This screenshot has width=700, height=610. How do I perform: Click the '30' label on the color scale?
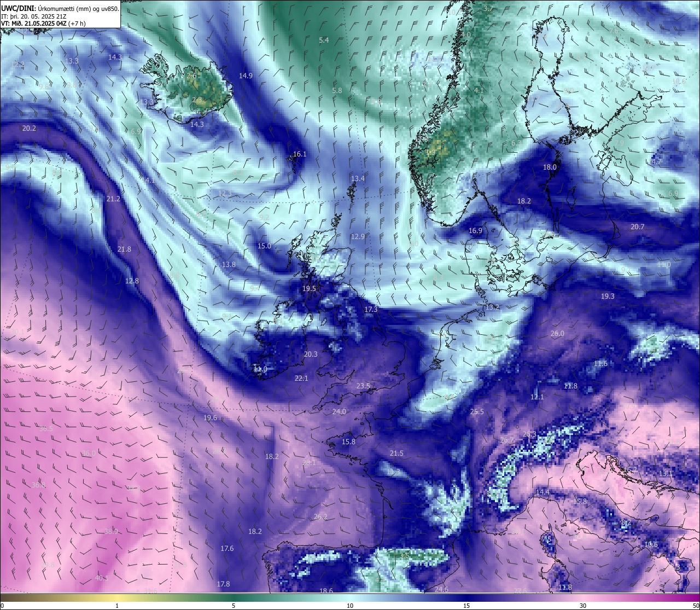point(583,606)
